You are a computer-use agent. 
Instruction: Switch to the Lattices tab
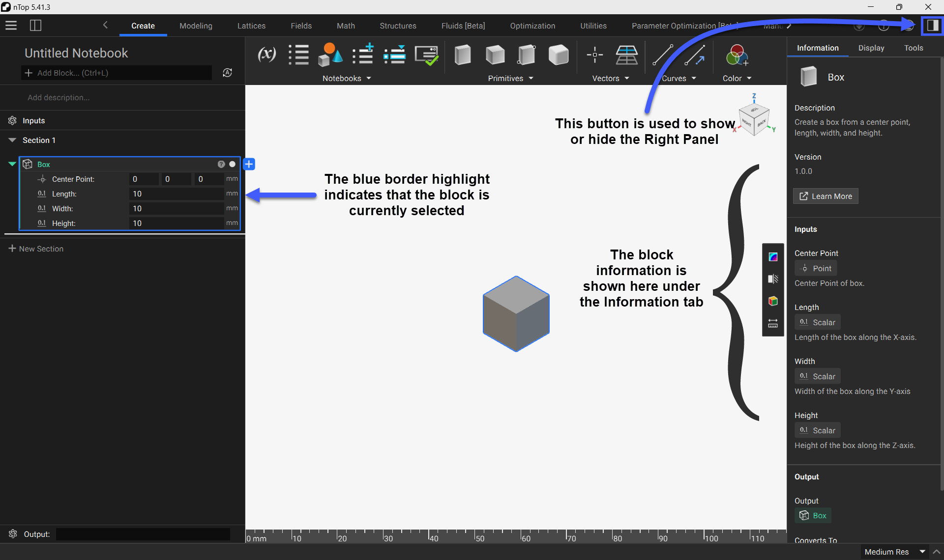point(251,26)
